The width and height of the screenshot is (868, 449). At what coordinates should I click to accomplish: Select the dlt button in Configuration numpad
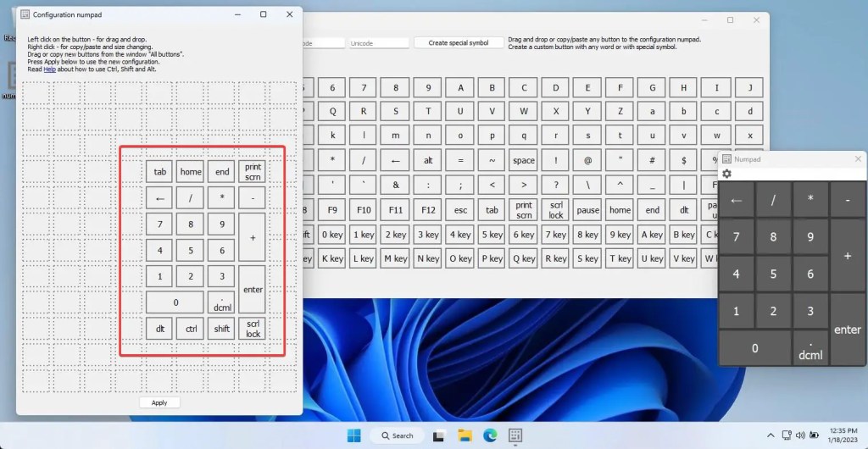point(160,329)
